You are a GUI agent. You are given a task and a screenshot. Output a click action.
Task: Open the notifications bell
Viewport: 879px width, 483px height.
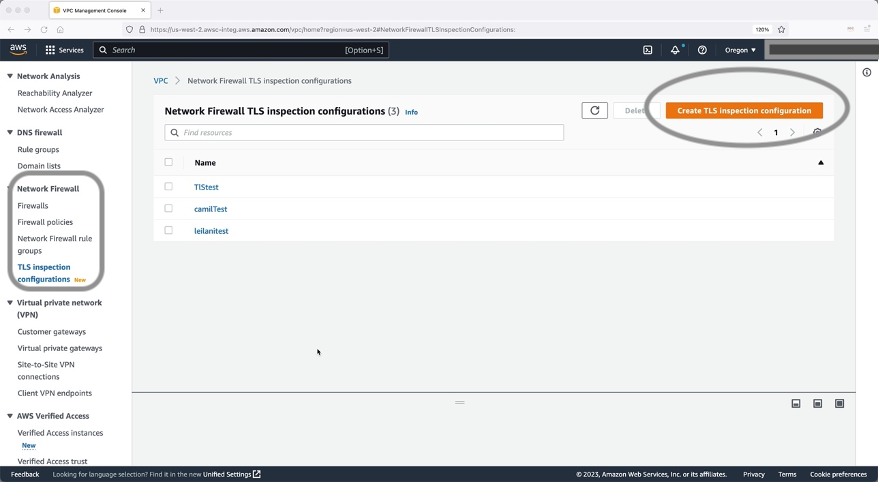675,50
